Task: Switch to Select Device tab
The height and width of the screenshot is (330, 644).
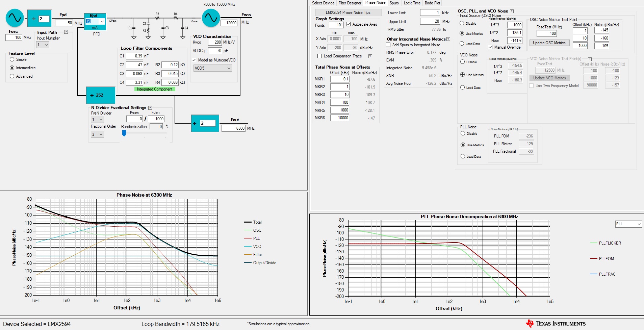Action: (323, 3)
